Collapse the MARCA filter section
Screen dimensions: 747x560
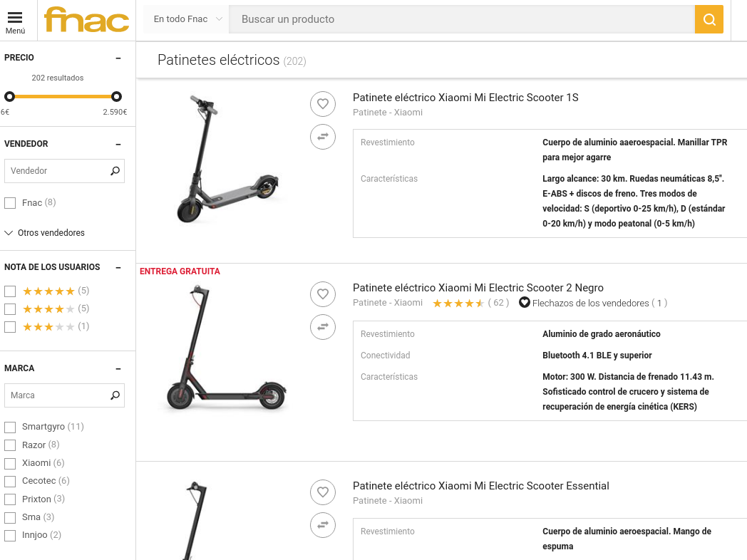[x=118, y=369]
